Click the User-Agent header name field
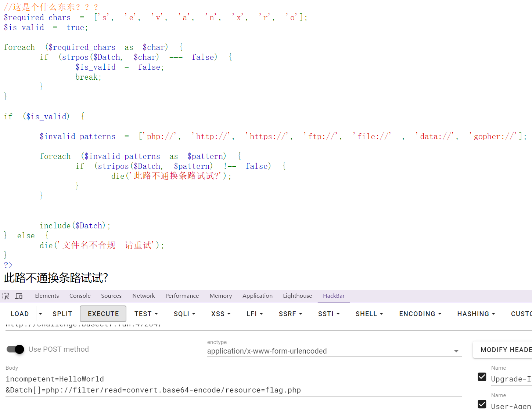The height and width of the screenshot is (409, 532). (511, 405)
